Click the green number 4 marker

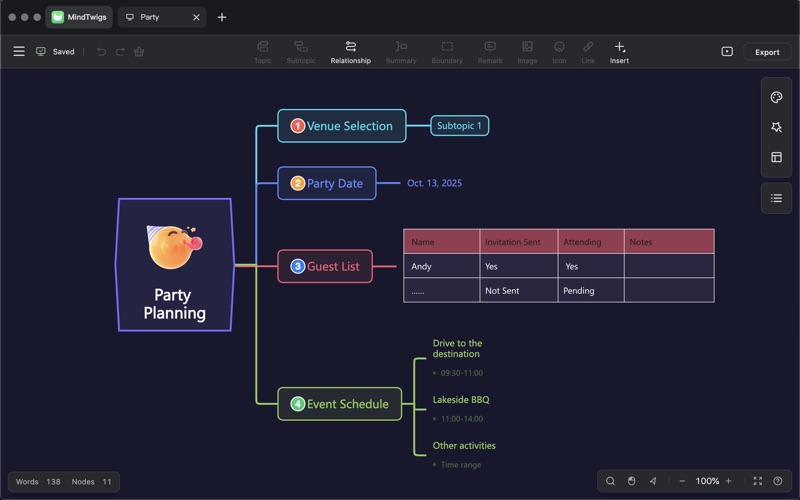click(x=297, y=404)
